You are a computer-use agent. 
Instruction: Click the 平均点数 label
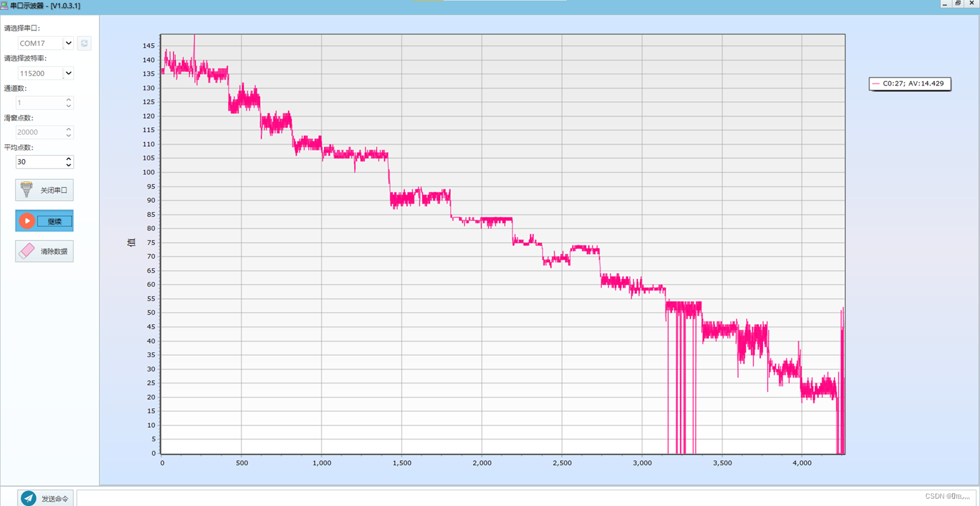tap(19, 147)
